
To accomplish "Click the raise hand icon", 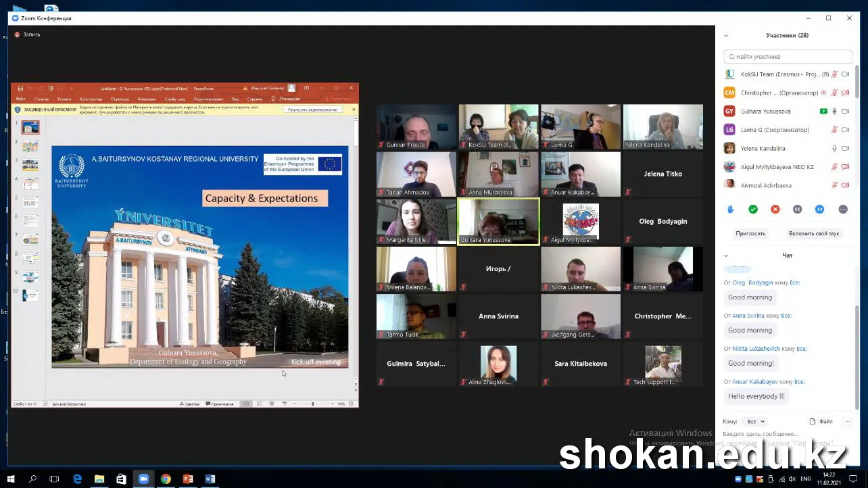I will tap(730, 210).
